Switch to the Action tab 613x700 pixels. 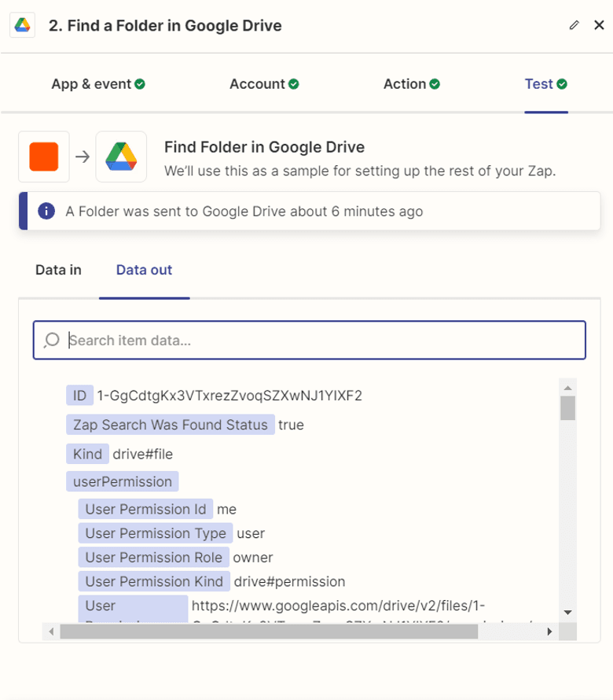click(412, 84)
